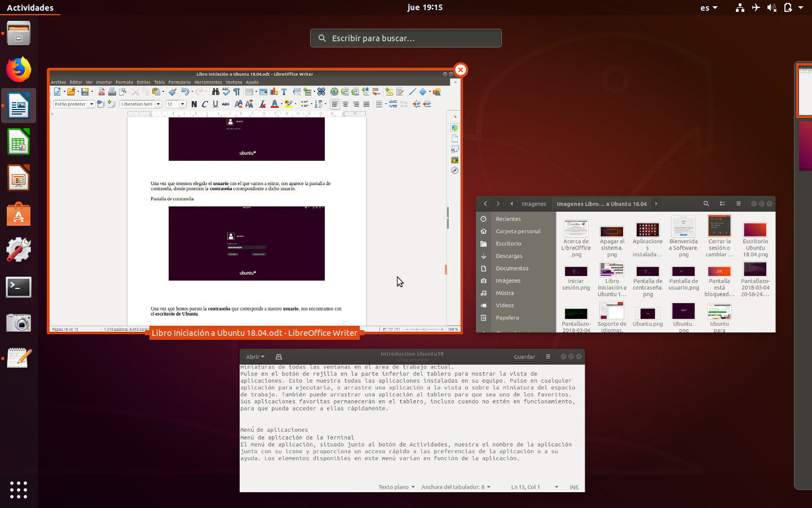Open Ubuntu Software from the dock

coord(19,214)
